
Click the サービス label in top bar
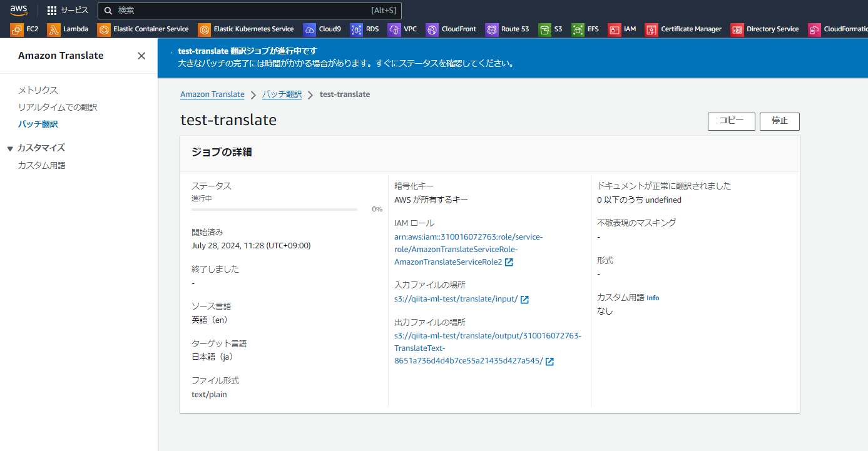74,11
